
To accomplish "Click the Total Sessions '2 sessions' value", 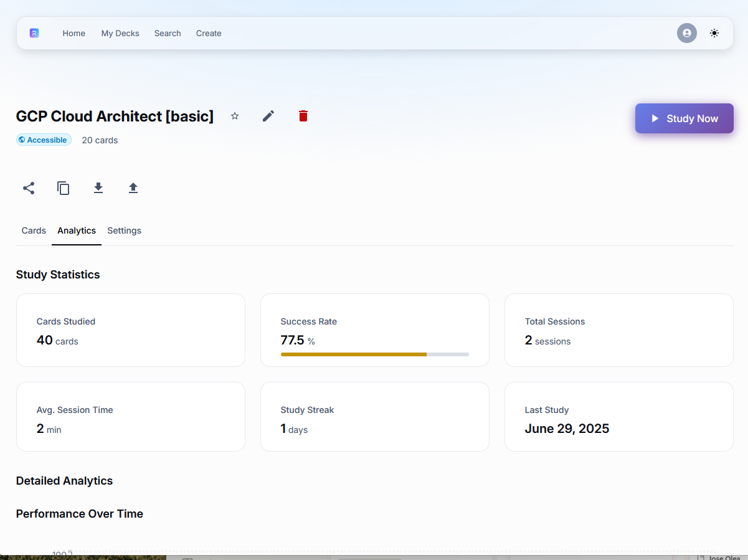I will tap(547, 340).
